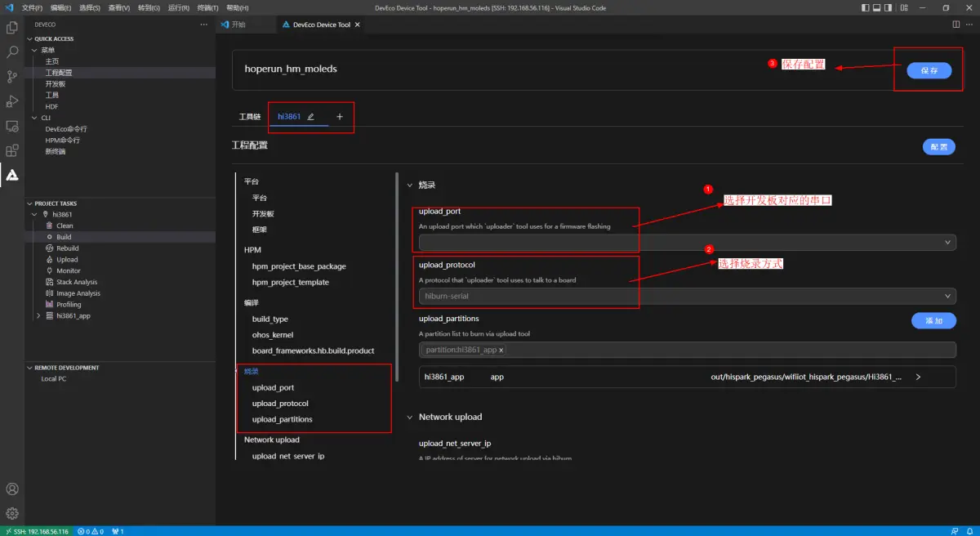The height and width of the screenshot is (536, 980).
Task: Select the hi3861 configuration tab
Action: [x=289, y=117]
